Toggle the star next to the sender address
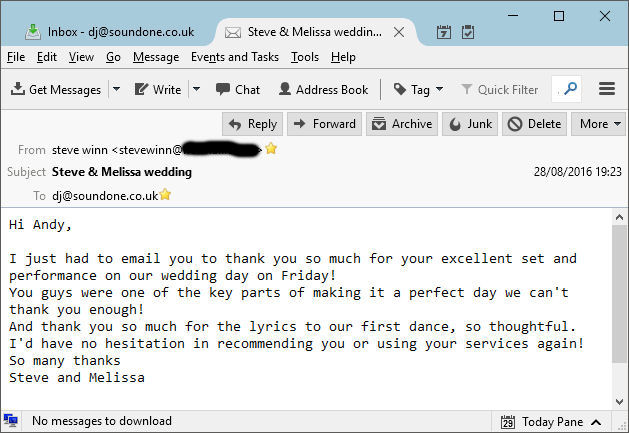The width and height of the screenshot is (629, 433). click(271, 149)
